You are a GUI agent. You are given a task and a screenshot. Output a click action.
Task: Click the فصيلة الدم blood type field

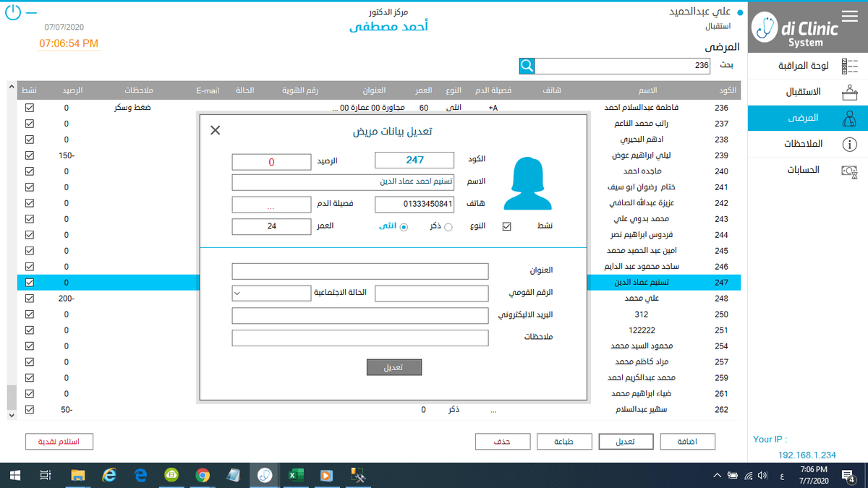click(271, 205)
